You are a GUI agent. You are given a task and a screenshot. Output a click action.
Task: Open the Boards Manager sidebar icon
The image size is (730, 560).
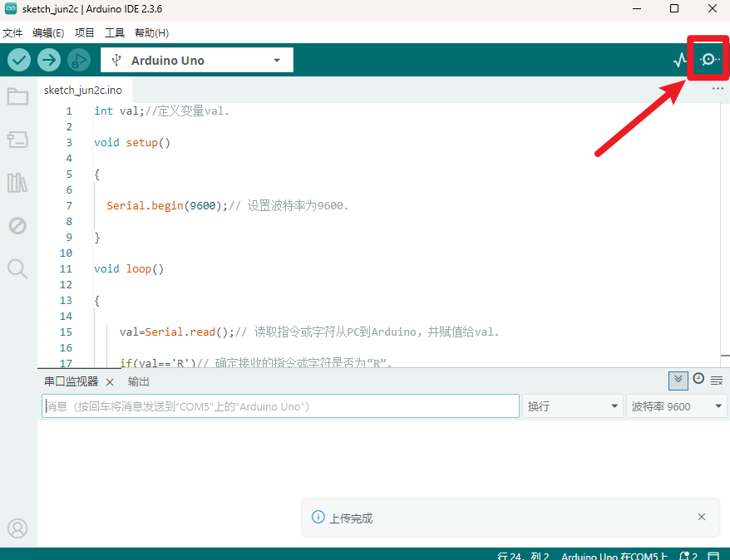click(17, 140)
